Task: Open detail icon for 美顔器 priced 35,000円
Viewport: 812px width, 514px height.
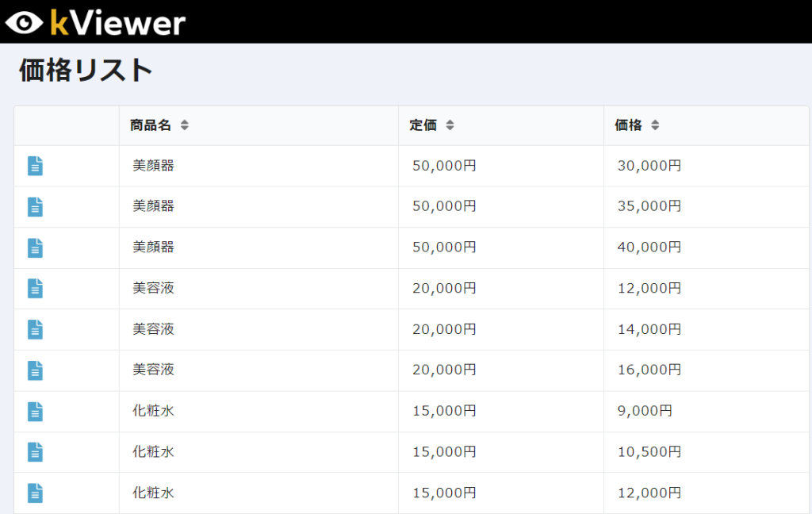Action: (x=35, y=207)
